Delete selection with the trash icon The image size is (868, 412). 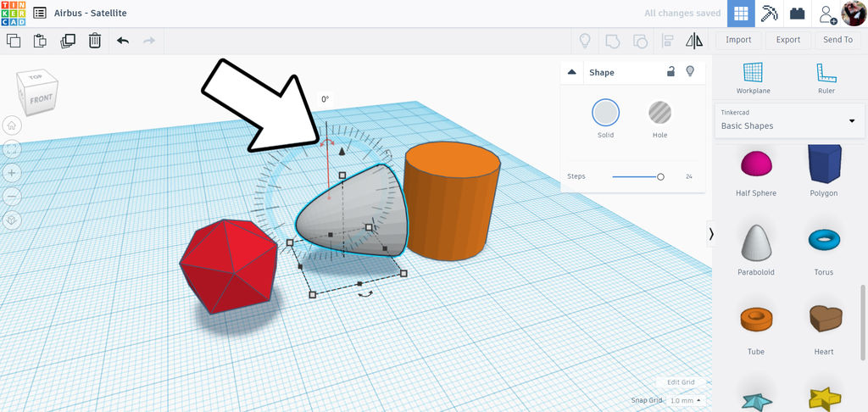[x=95, y=41]
